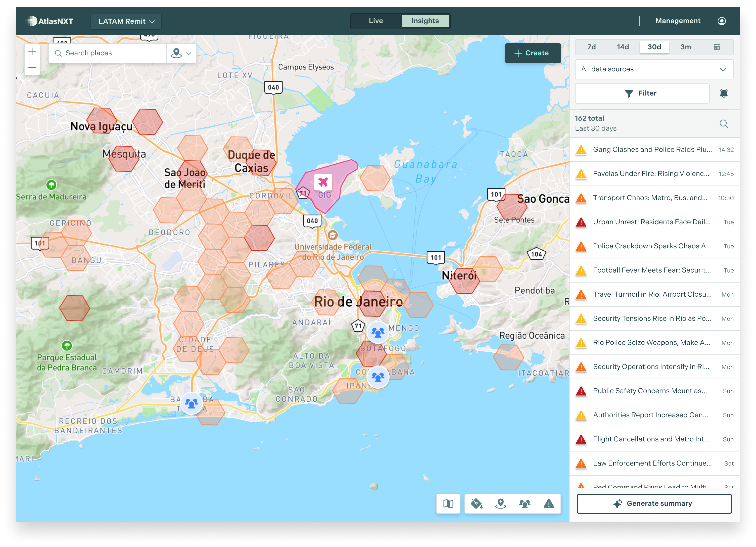Select the 7d time range
This screenshot has width=756, height=547.
pyautogui.click(x=591, y=47)
